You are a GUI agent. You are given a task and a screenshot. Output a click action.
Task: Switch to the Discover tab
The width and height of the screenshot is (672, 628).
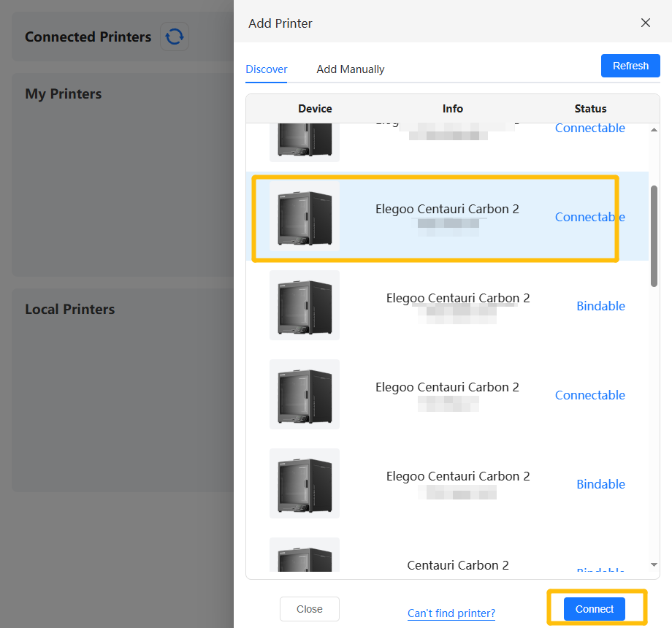(x=267, y=69)
